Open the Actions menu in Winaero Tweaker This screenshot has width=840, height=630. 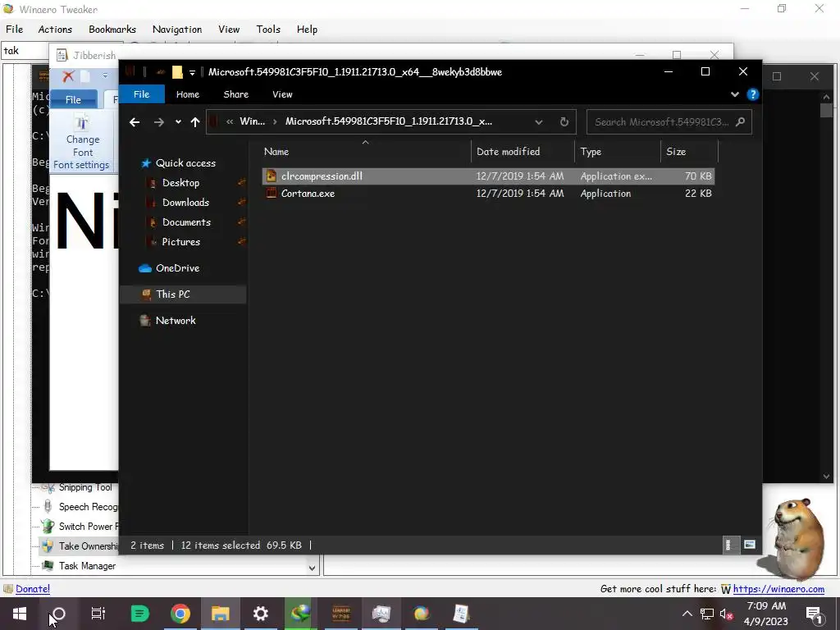point(55,30)
